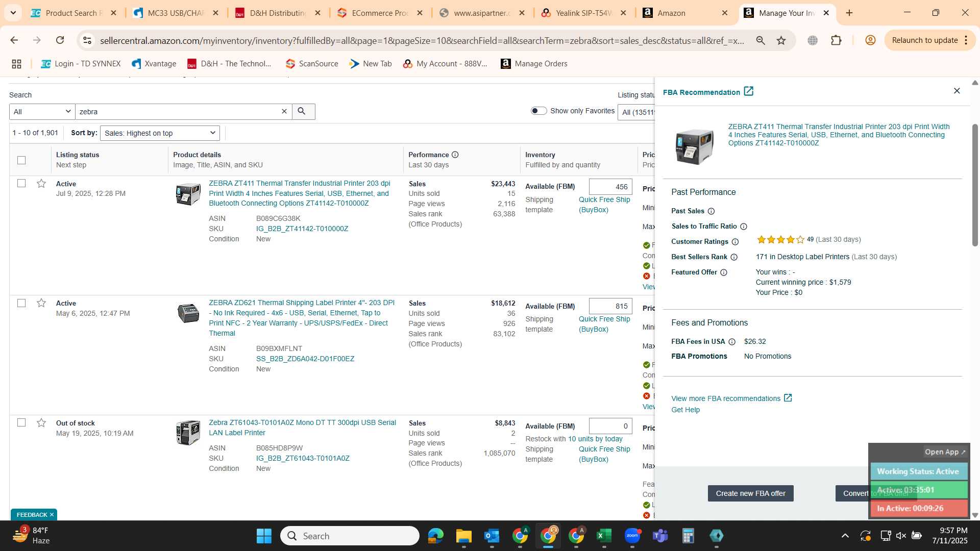Screen dimensions: 980x551
Task: Check the select-all listings checkbox
Action: click(x=21, y=160)
